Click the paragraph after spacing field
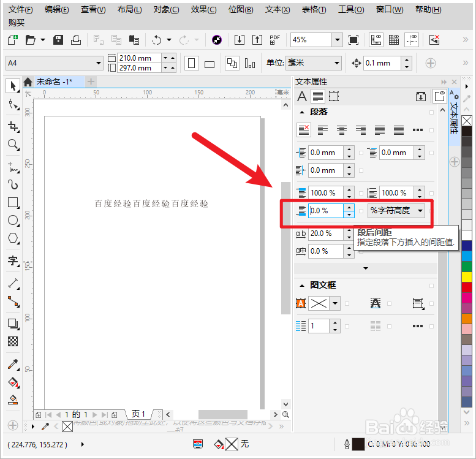Screen dimensions: 476x459 (326, 211)
